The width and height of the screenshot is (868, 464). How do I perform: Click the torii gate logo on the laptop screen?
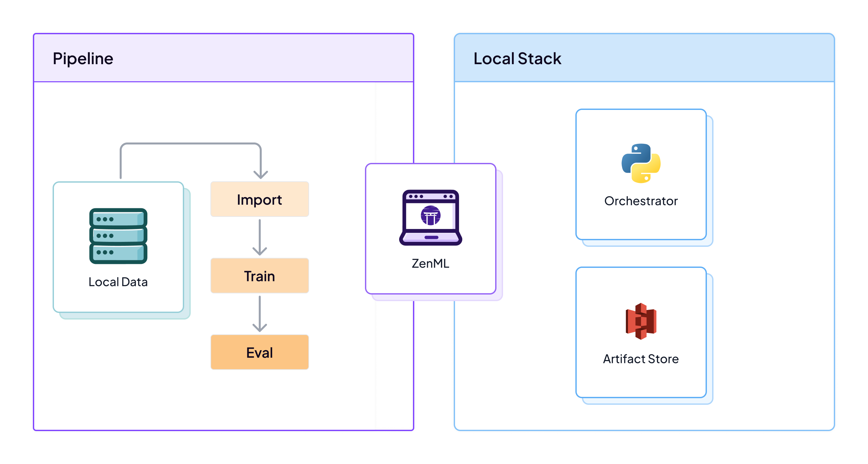click(x=430, y=215)
